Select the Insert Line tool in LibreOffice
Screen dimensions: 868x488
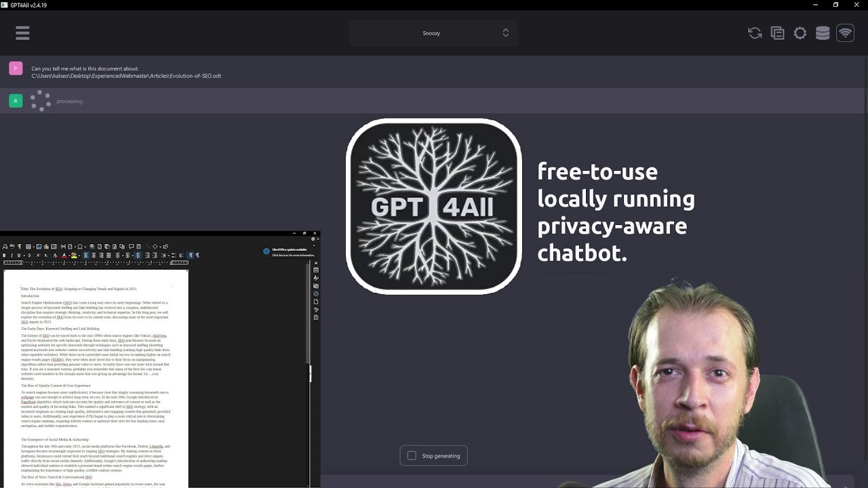click(x=148, y=247)
